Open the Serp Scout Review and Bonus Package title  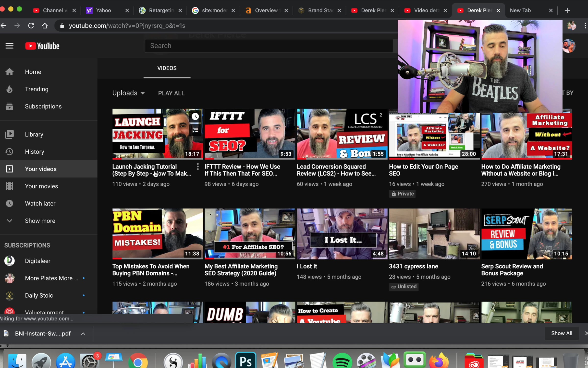click(512, 270)
